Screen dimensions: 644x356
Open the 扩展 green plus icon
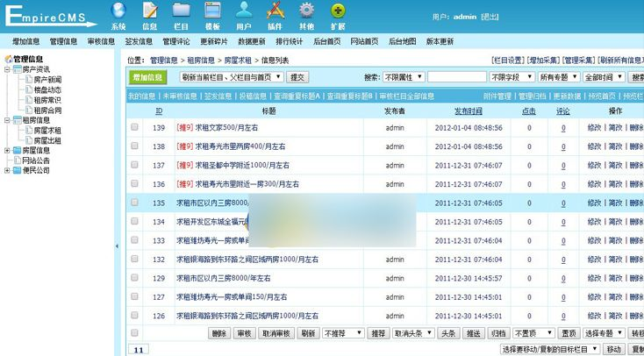338,11
